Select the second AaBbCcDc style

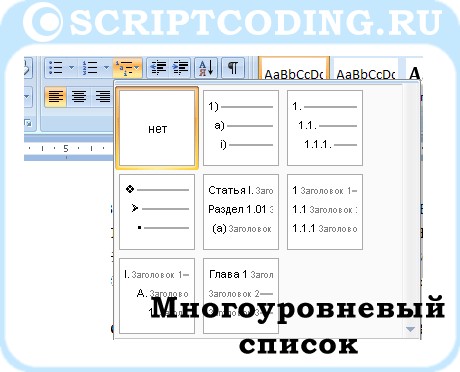click(x=366, y=69)
